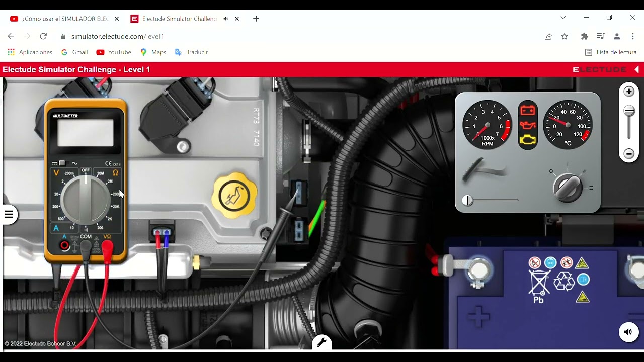Reload the simulator page
The image size is (644, 362).
[x=43, y=36]
